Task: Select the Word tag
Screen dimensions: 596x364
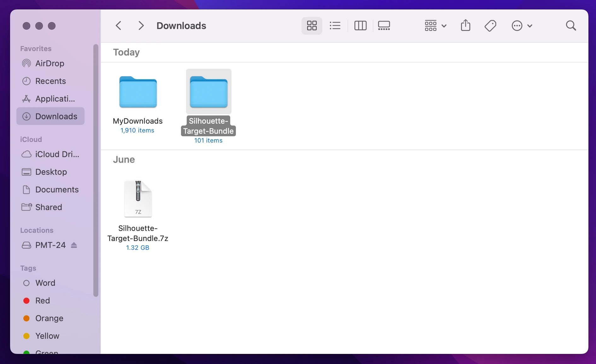Action: click(x=50, y=283)
